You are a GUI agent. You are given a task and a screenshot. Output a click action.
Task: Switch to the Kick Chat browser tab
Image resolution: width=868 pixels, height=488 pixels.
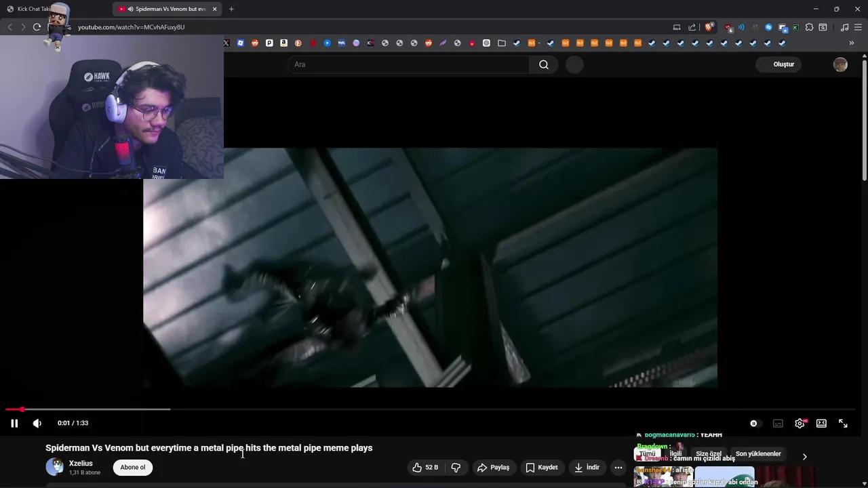(54, 9)
